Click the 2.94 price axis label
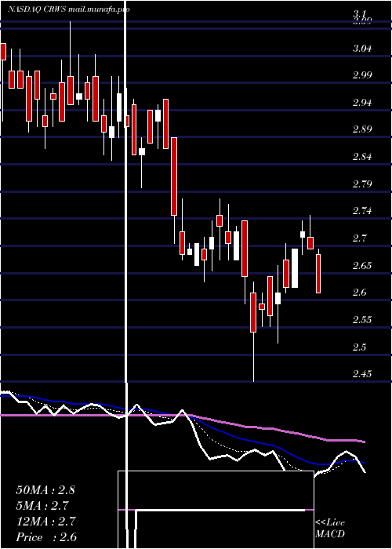 coord(362,102)
